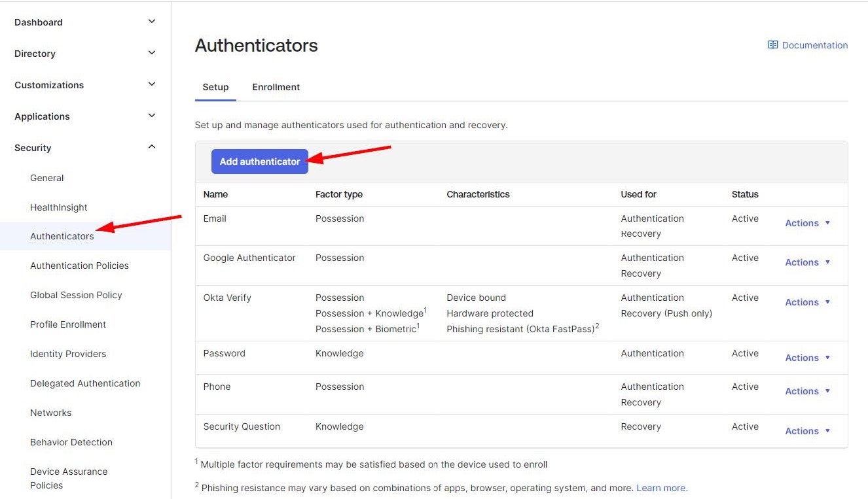This screenshot has height=499, width=868.
Task: Navigate to HealthInsight under Security
Action: (58, 207)
